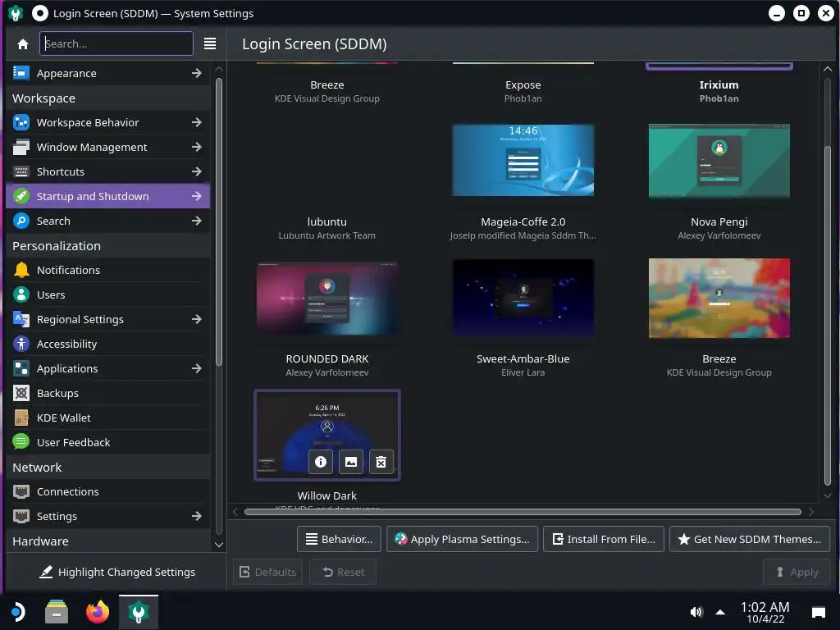Select the colorful Breeze theme thumbnail
This screenshot has height=630, width=840.
[x=719, y=298]
